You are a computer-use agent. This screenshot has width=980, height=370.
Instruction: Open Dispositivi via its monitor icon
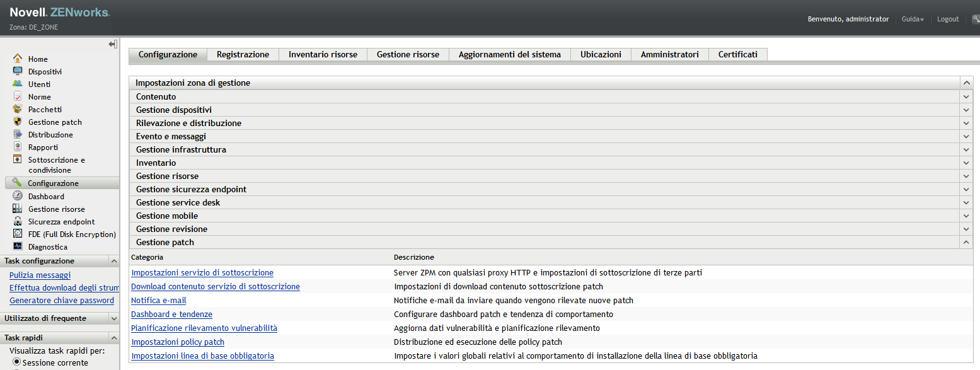click(x=18, y=71)
